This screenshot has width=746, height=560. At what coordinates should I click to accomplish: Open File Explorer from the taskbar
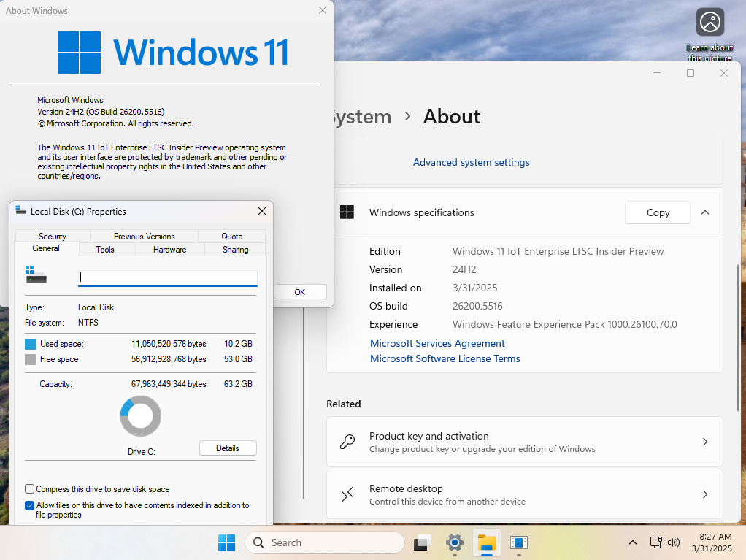[x=487, y=542]
